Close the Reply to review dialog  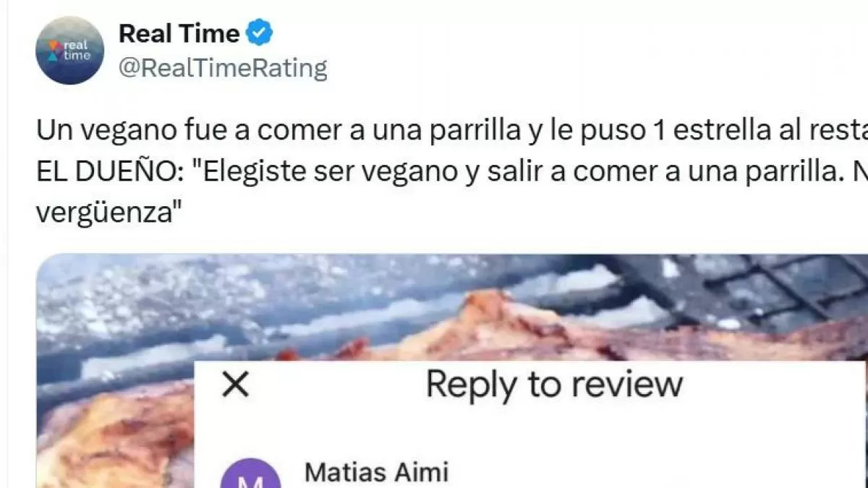tap(235, 385)
